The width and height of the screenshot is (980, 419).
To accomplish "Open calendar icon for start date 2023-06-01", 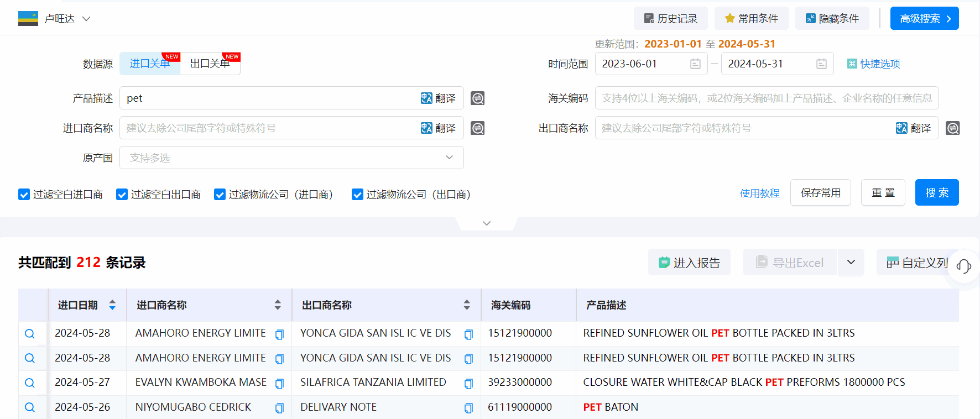I will (695, 64).
